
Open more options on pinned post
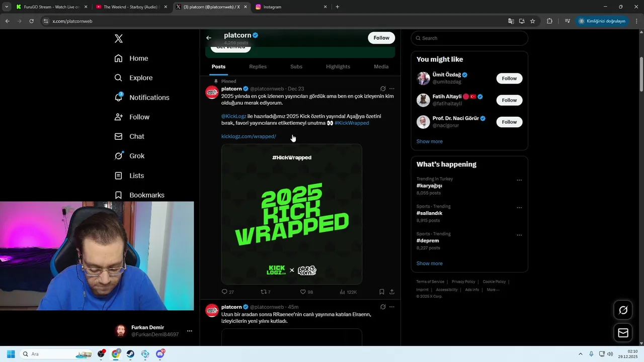pyautogui.click(x=392, y=88)
